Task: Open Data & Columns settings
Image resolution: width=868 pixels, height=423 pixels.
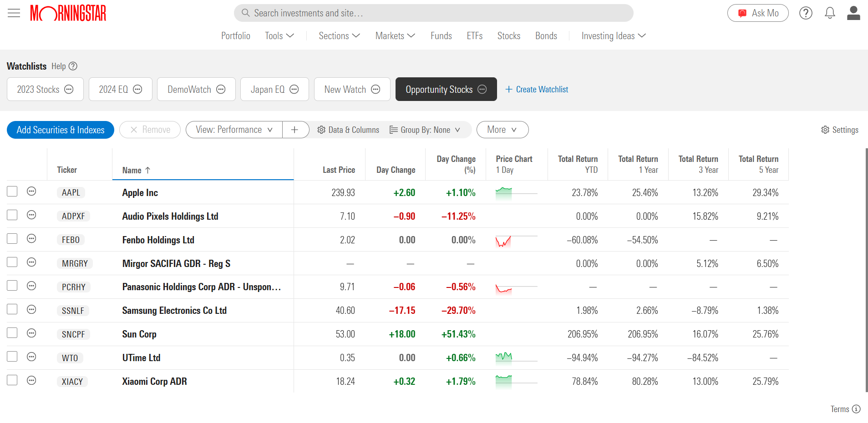Action: tap(348, 130)
